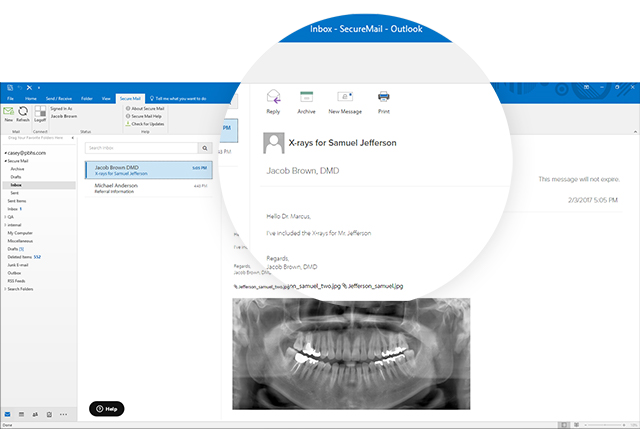The image size is (640, 429).
Task: Open the dental X-ray image preview
Action: [351, 354]
